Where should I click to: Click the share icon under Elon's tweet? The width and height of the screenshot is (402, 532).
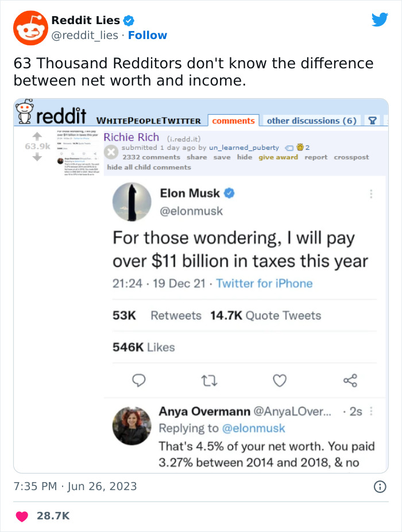[x=350, y=380]
